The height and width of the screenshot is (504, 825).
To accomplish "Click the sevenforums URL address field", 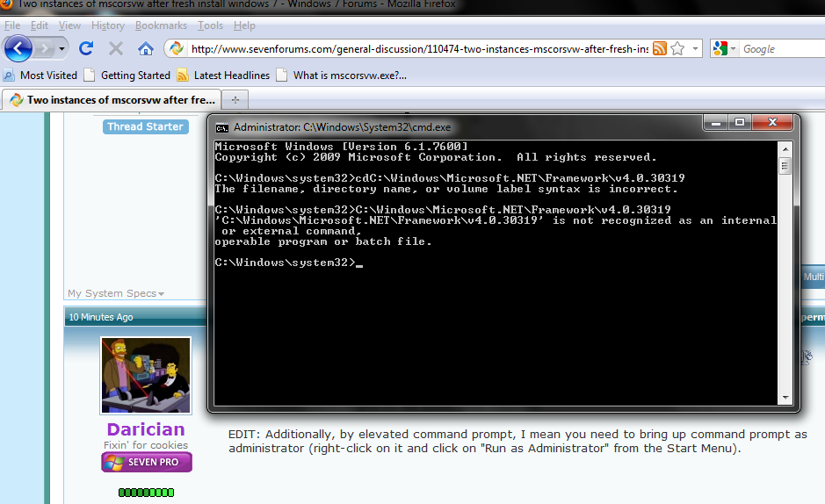I will coord(419,49).
